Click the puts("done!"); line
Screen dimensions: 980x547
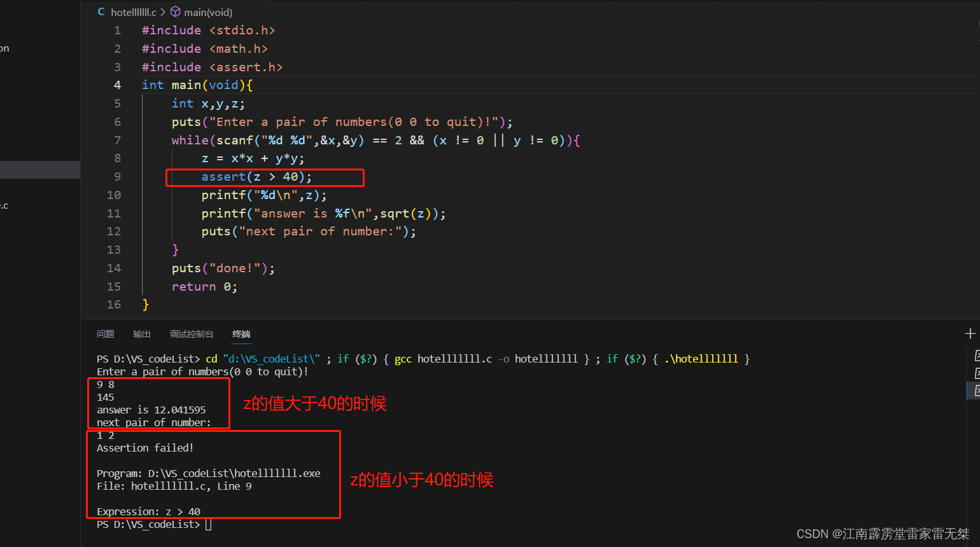pyautogui.click(x=223, y=268)
